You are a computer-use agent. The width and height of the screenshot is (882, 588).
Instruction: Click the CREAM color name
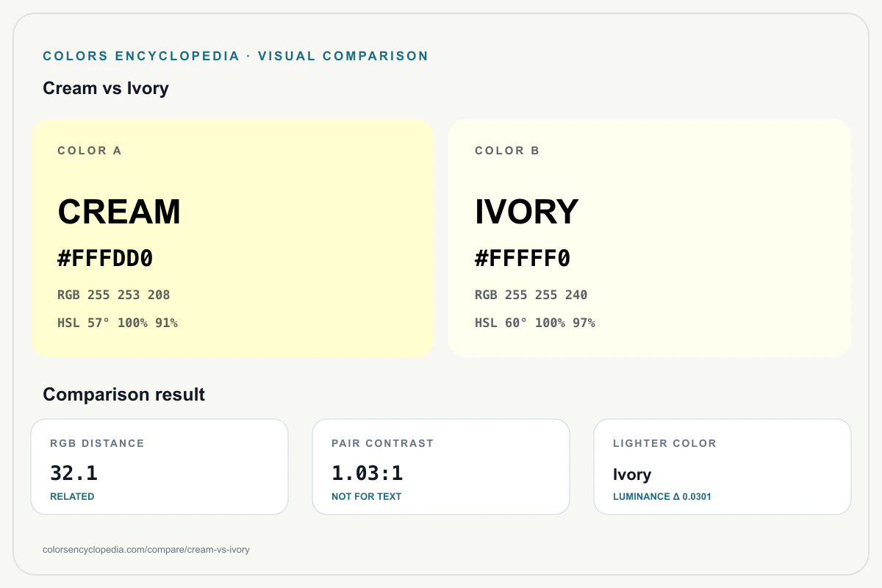(119, 212)
